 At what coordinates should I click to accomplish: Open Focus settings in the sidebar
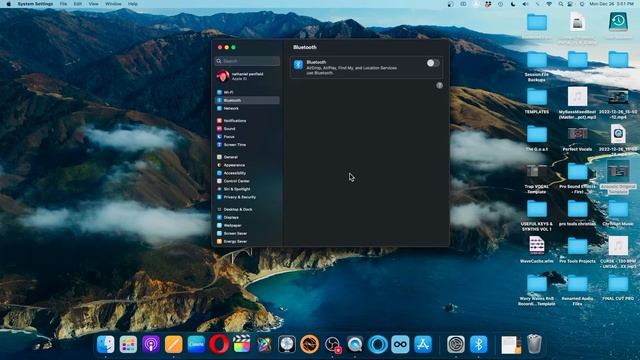point(247,136)
